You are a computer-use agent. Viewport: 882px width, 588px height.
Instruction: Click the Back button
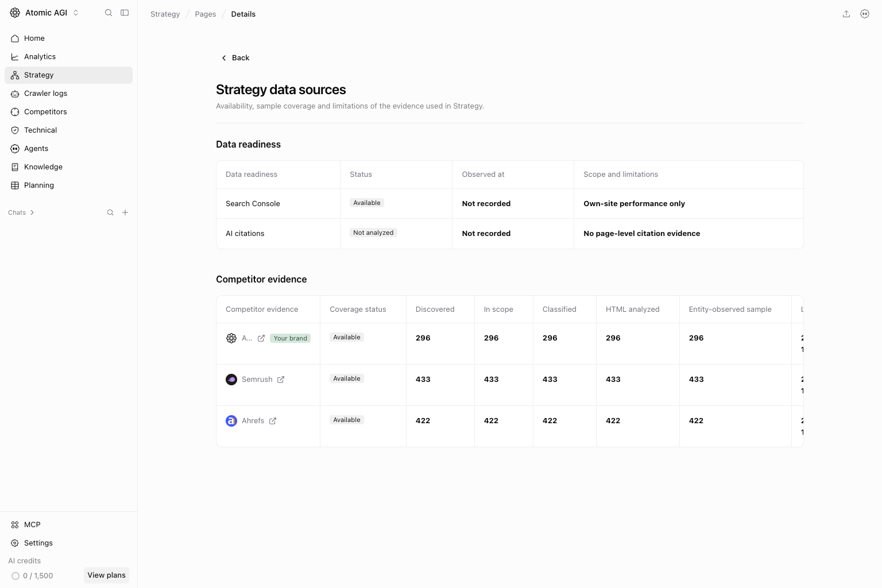point(235,58)
